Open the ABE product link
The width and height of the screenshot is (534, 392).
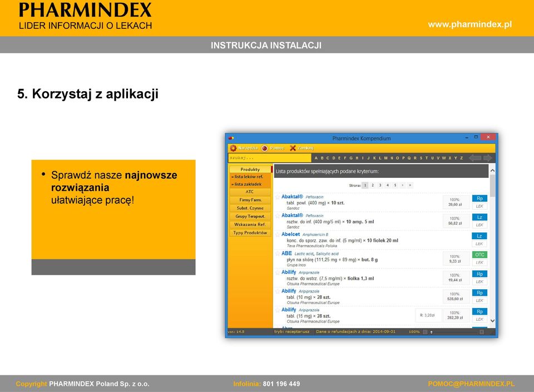point(287,253)
